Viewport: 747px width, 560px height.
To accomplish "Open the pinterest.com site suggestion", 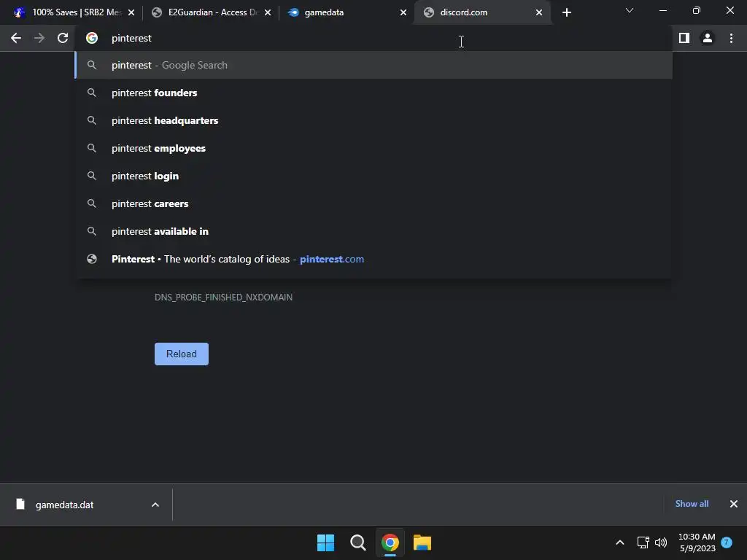I will tap(374, 259).
